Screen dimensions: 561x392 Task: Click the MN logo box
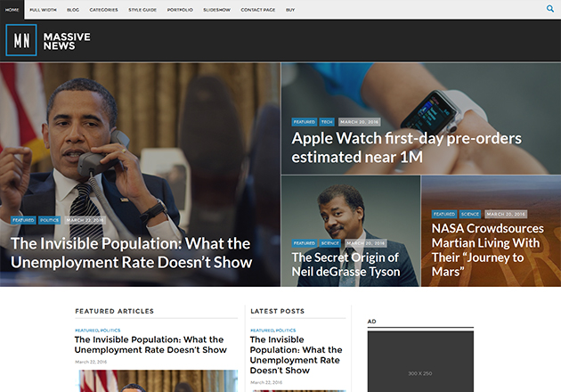click(21, 40)
